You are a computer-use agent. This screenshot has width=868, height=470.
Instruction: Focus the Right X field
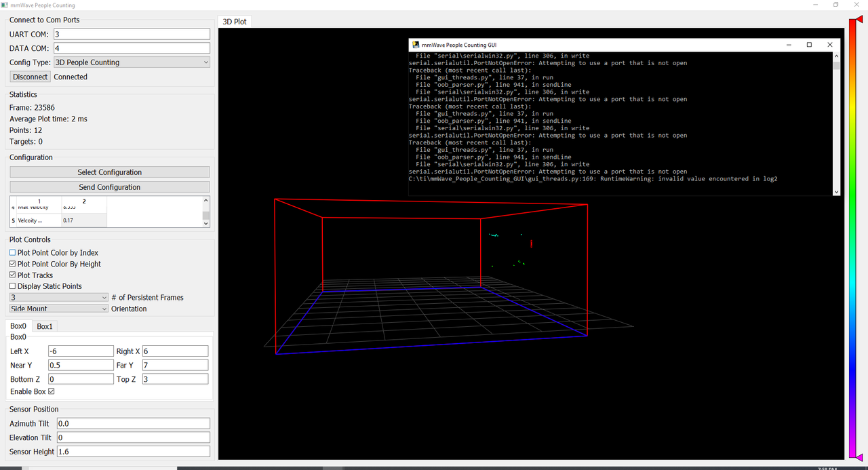175,351
